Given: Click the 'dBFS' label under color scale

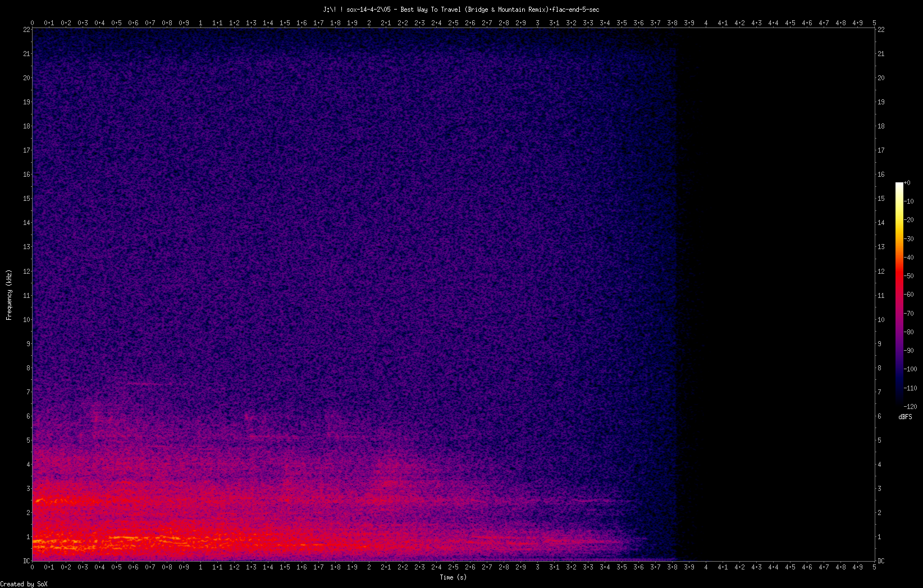Looking at the screenshot, I should [x=905, y=417].
